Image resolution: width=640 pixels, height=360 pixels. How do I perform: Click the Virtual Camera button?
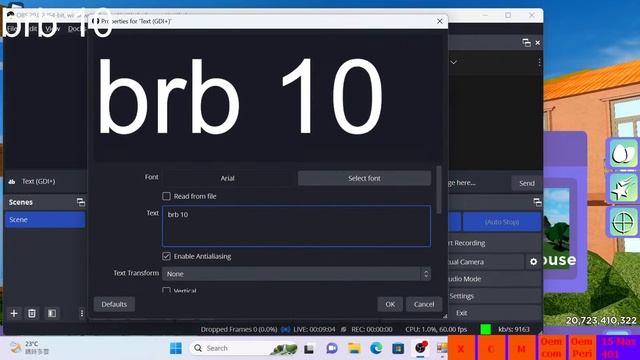[486, 262]
